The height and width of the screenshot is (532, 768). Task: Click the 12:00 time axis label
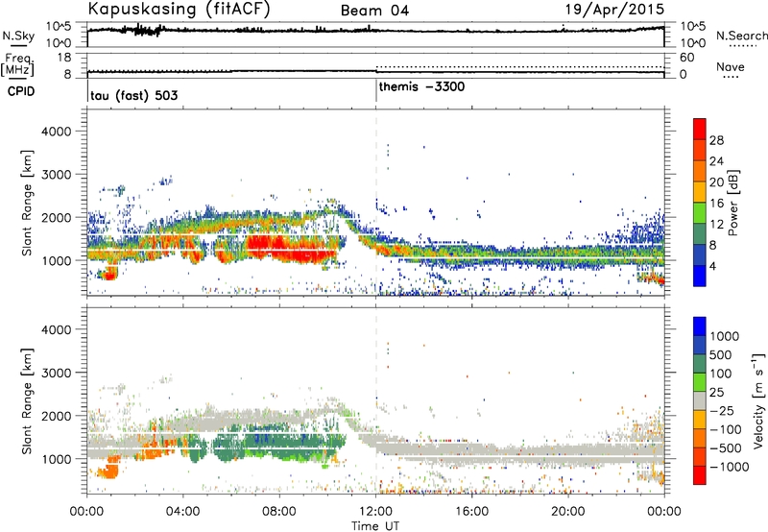[x=375, y=512]
